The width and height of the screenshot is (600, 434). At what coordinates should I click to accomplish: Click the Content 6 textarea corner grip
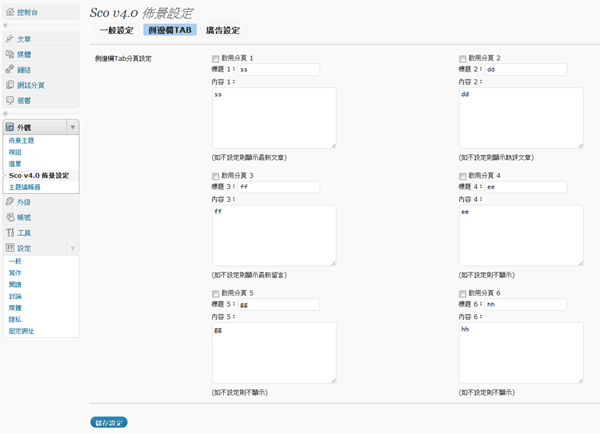(x=581, y=380)
